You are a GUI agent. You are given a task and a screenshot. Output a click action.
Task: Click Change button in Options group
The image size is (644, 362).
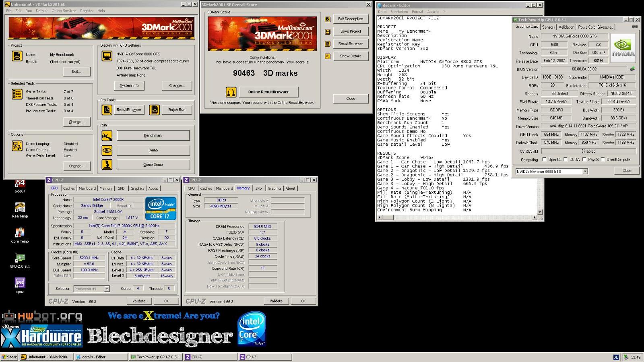coord(76,166)
